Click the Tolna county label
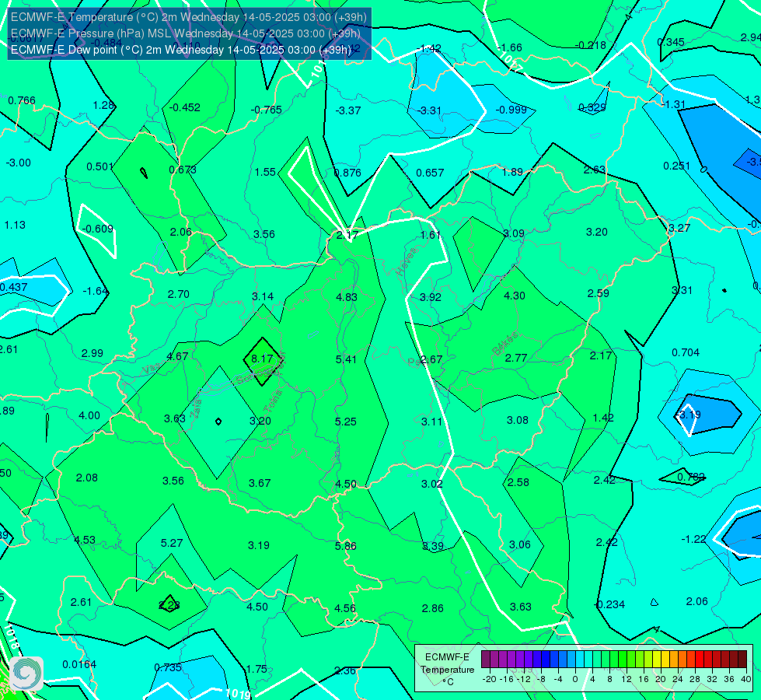Viewport: 761px width, 700px height. 272,401
